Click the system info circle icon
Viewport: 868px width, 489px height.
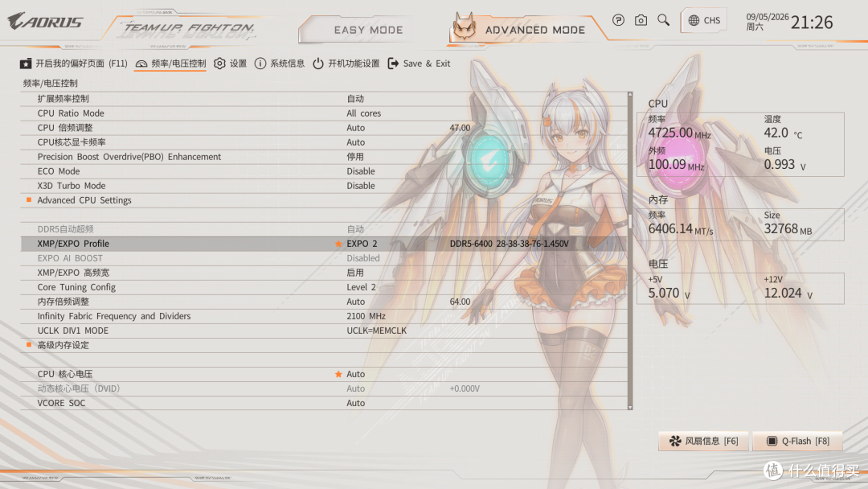[x=260, y=64]
